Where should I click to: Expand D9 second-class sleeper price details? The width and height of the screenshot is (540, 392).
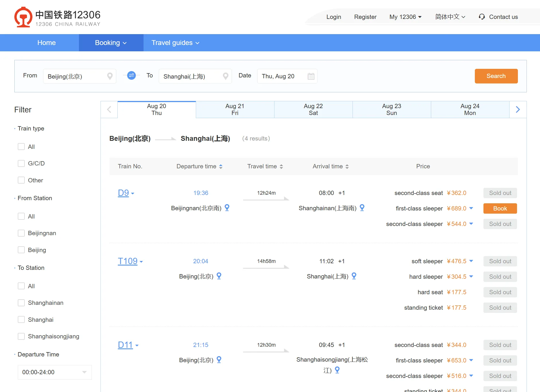coord(471,224)
